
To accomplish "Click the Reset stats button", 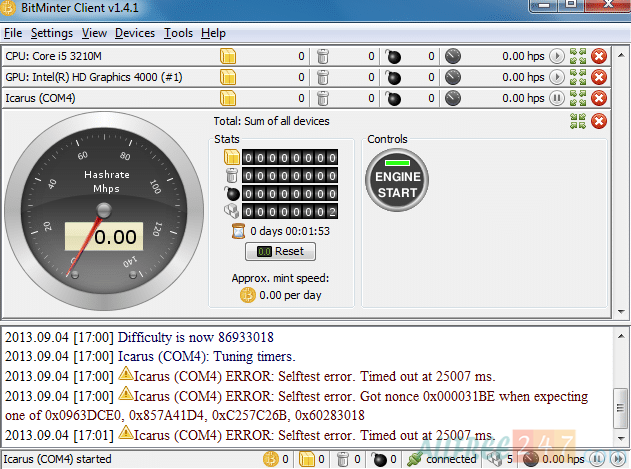I will (280, 251).
